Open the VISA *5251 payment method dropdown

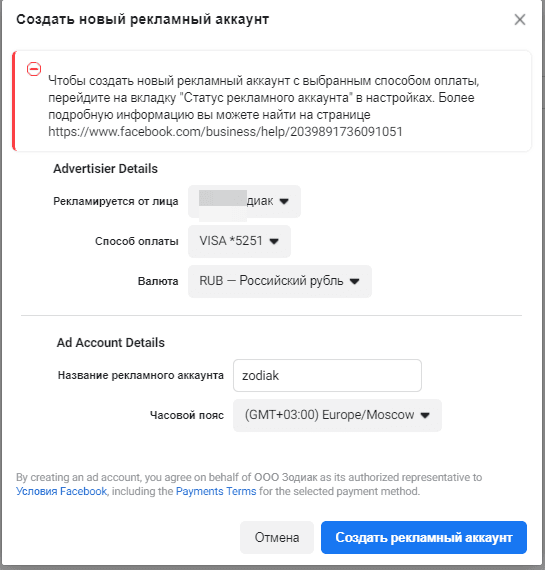click(239, 241)
